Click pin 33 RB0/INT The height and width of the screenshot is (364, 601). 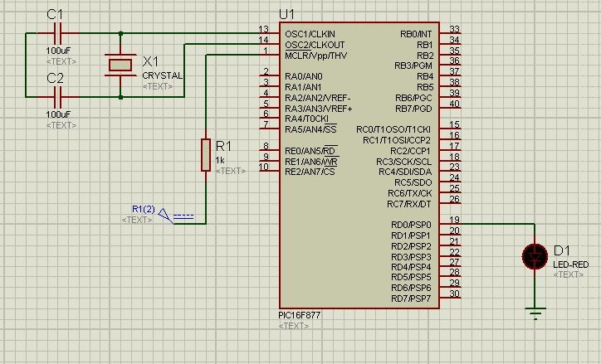coord(451,34)
